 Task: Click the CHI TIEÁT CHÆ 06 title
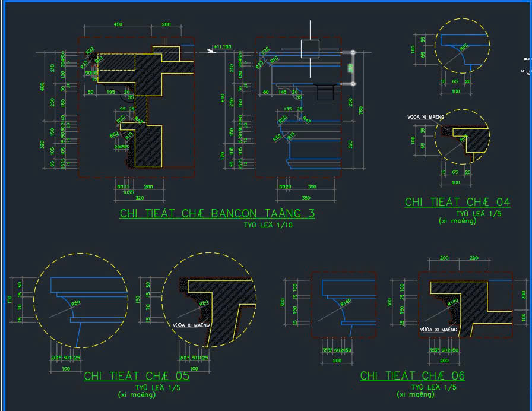pos(413,376)
